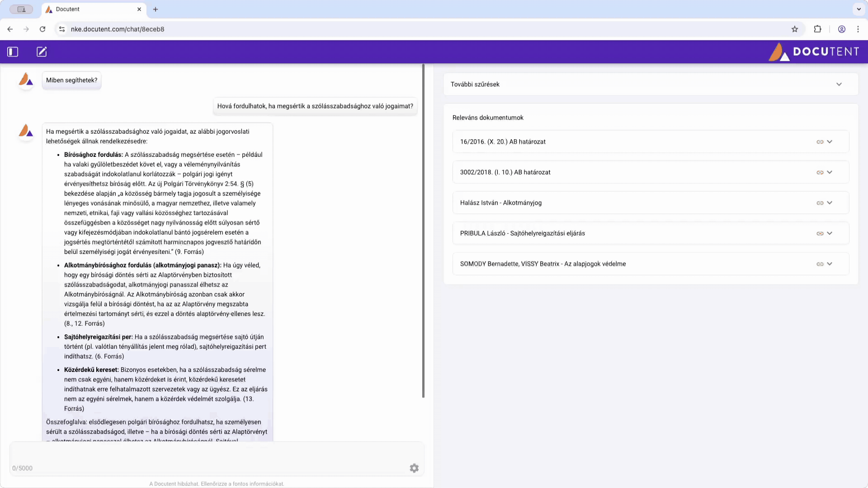The width and height of the screenshot is (868, 488).
Task: Expand 16/2016. (X. 20.) AB határozat entry
Action: pos(830,142)
